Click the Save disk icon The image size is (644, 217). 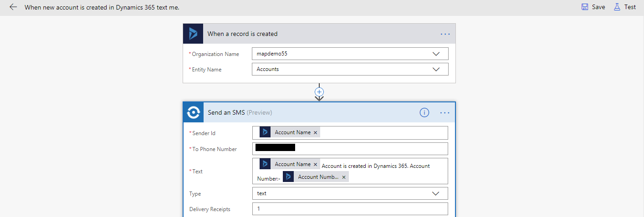(585, 7)
